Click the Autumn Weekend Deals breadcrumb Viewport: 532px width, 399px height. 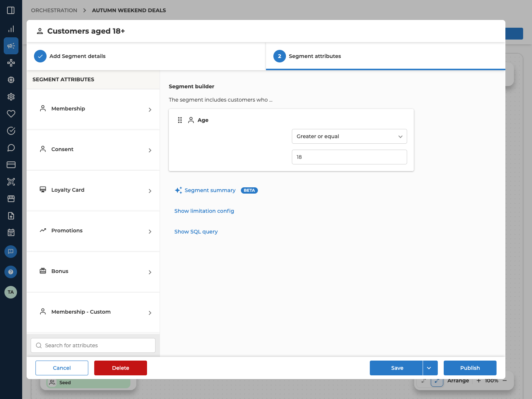129,10
